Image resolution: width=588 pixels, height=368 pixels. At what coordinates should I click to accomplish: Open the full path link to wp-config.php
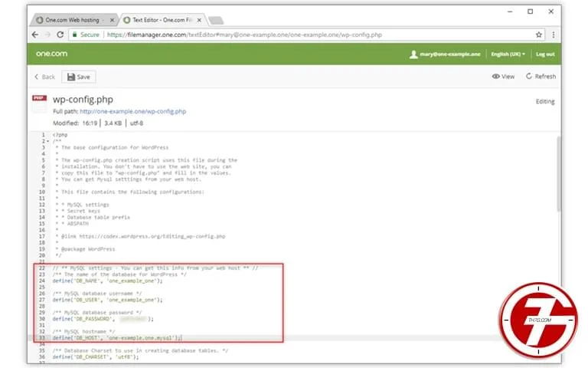pyautogui.click(x=132, y=111)
